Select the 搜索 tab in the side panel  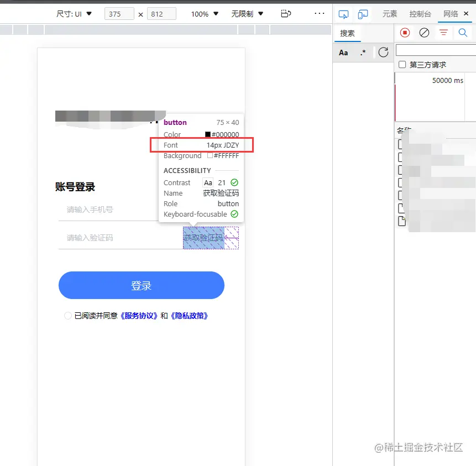[347, 33]
